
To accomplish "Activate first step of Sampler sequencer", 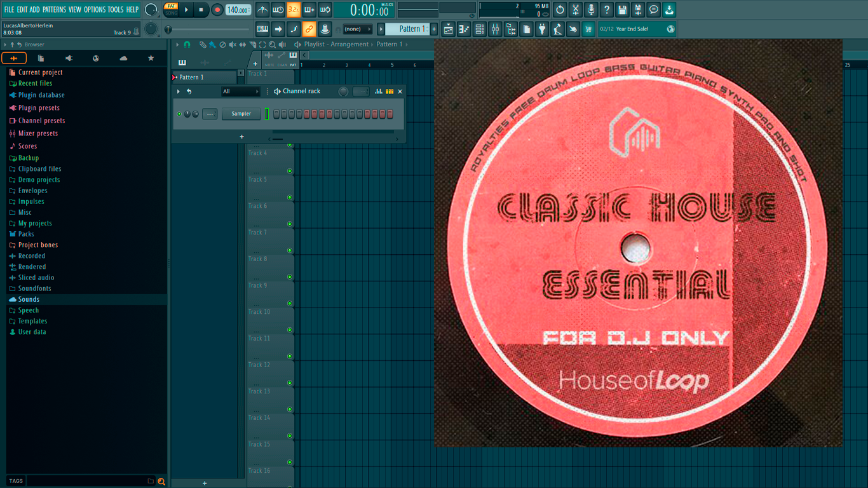I will (277, 114).
